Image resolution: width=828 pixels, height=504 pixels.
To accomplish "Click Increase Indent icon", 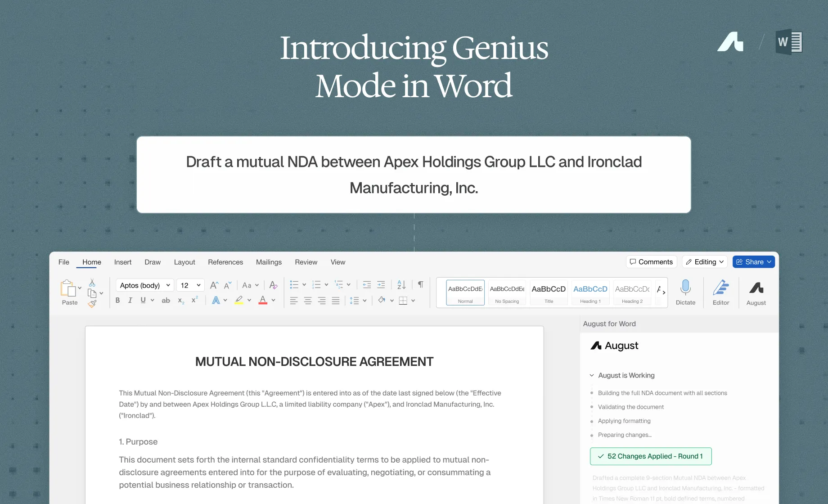I will (381, 285).
